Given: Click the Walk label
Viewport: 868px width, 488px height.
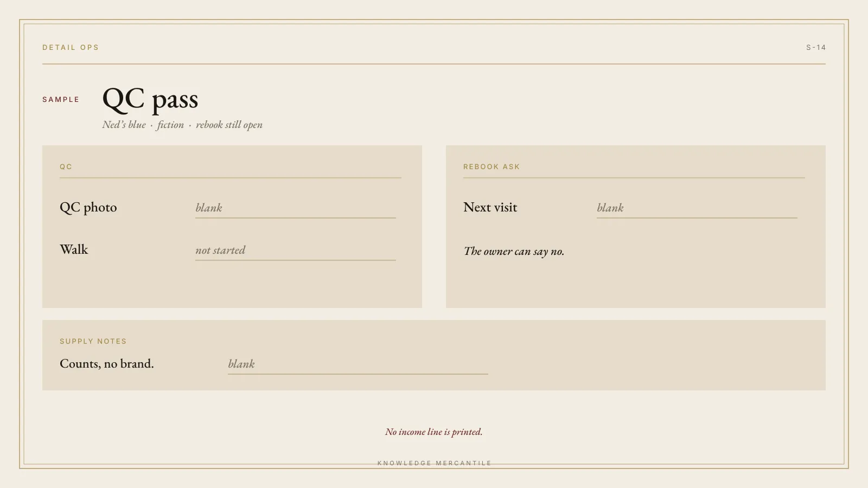Looking at the screenshot, I should (74, 249).
